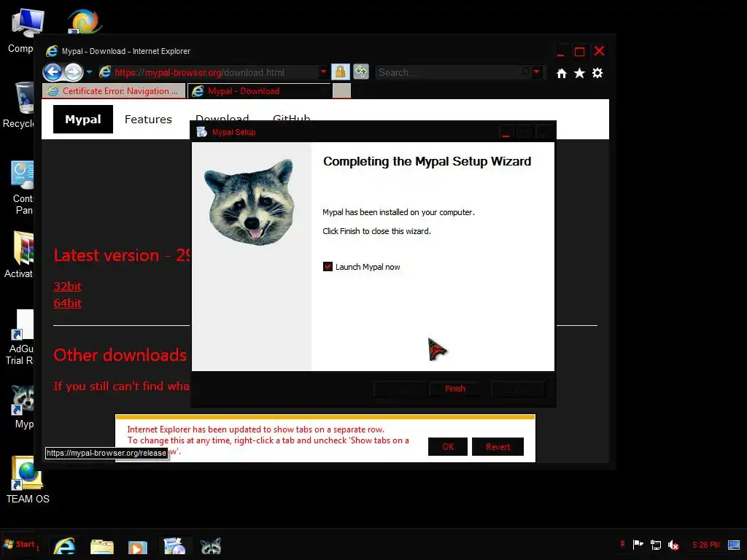Minimize the Mypal Setup dialog
The image size is (747, 560).
[506, 132]
